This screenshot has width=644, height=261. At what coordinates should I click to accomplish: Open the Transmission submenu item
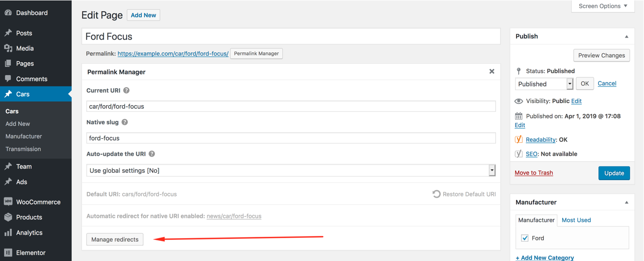pos(23,149)
